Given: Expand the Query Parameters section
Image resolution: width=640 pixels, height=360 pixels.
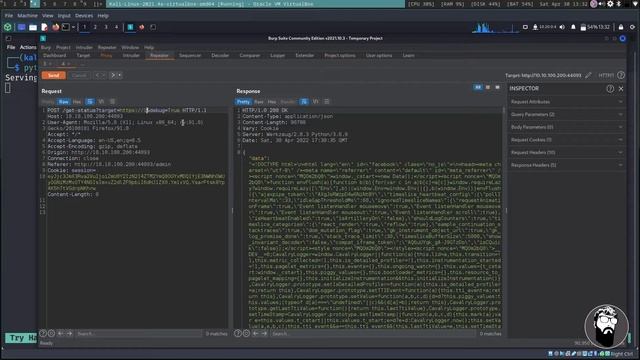Looking at the screenshot, I should click(x=567, y=115).
